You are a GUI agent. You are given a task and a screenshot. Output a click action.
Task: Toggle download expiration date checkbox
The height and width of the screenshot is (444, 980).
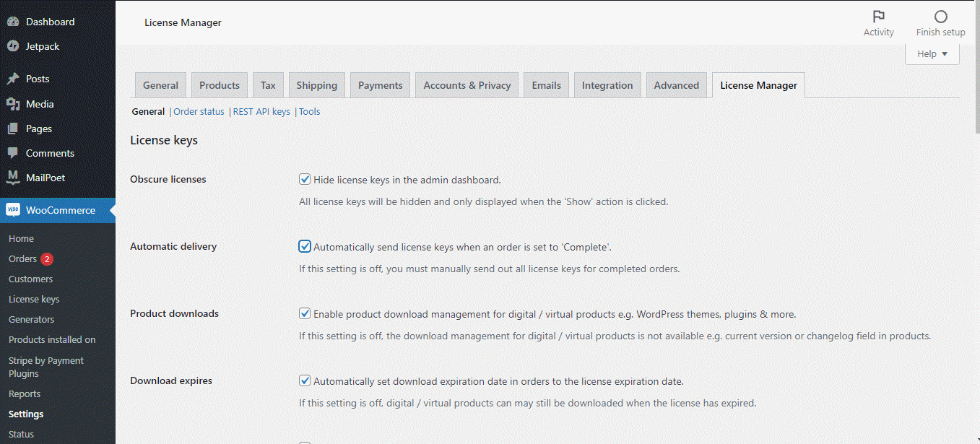[305, 381]
